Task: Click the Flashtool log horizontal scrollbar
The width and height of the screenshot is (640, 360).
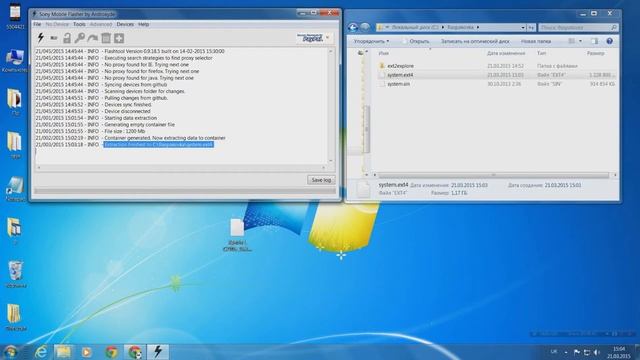Action: (x=181, y=167)
